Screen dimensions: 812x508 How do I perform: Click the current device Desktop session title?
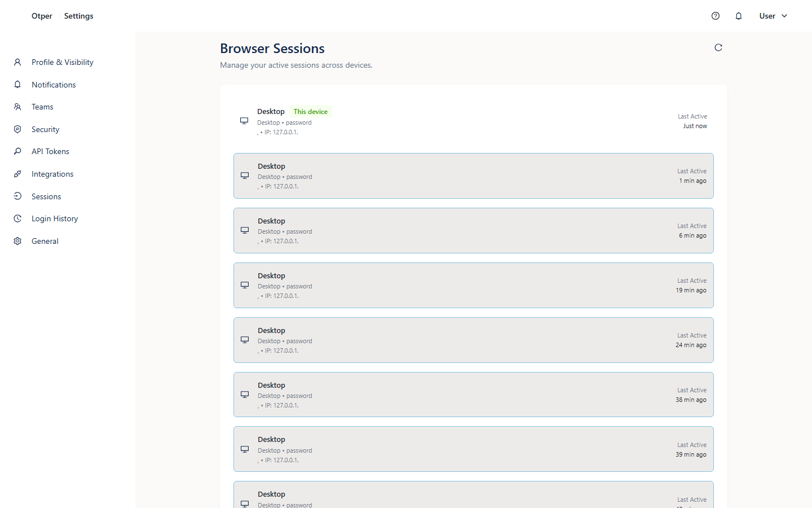[271, 111]
